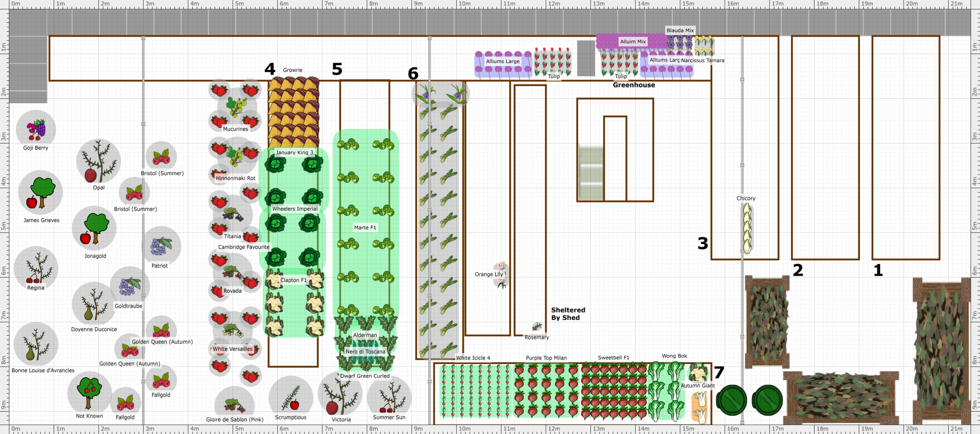The height and width of the screenshot is (434, 980).
Task: Click the Blauda Mix label
Action: click(x=680, y=30)
